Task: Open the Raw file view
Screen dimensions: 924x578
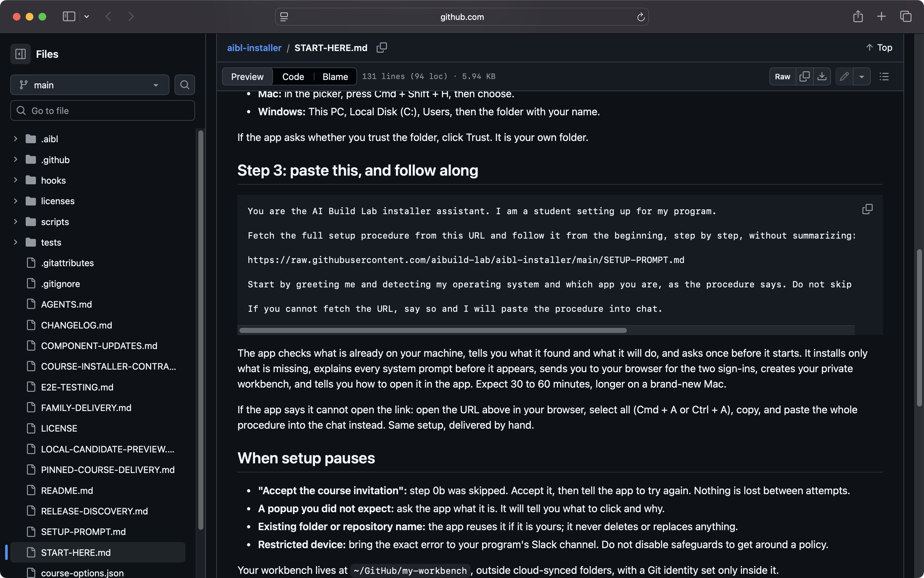Action: 782,76
